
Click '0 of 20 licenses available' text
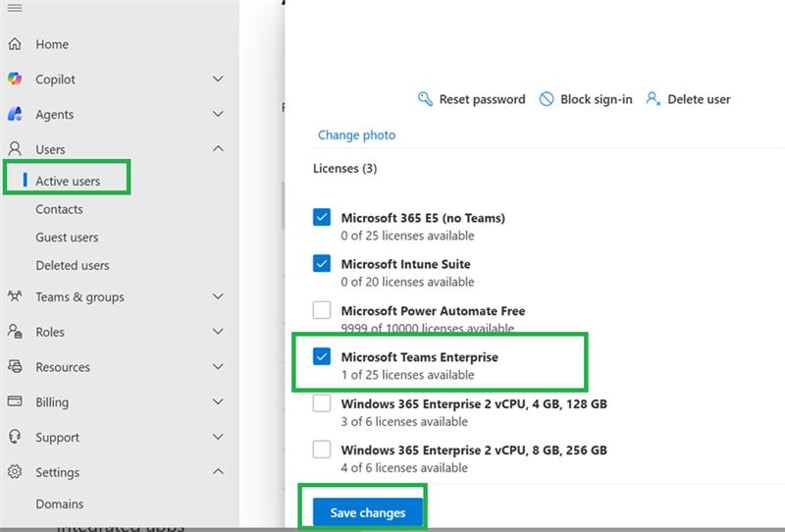[407, 282]
